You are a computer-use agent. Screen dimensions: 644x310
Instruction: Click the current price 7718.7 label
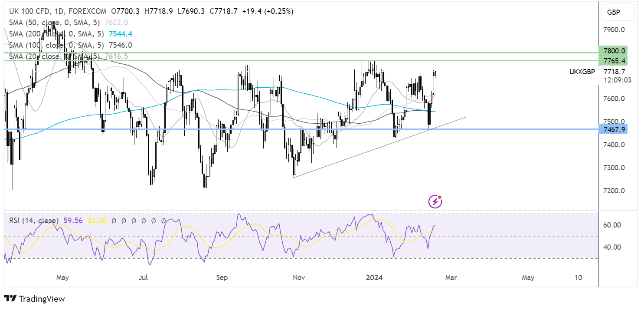(x=614, y=72)
